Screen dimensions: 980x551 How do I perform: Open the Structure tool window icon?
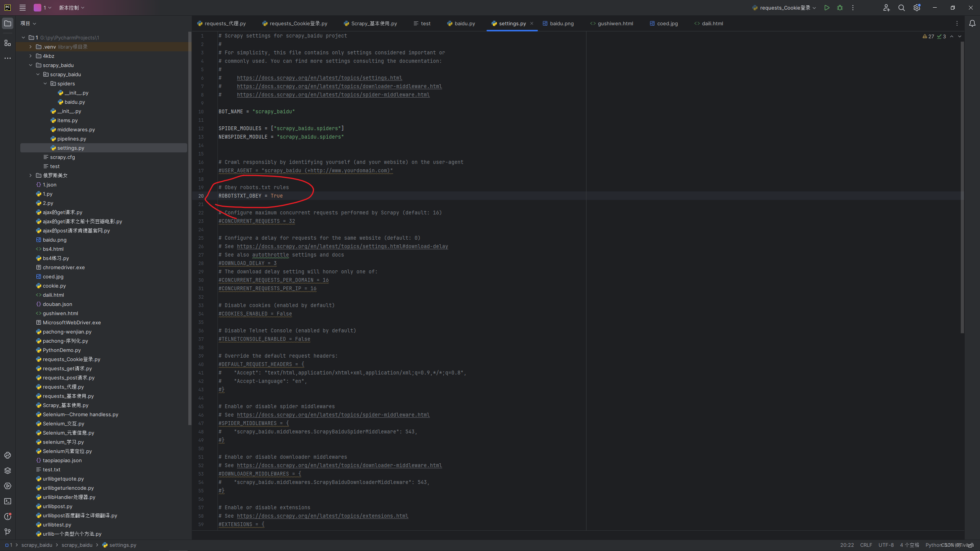[8, 43]
